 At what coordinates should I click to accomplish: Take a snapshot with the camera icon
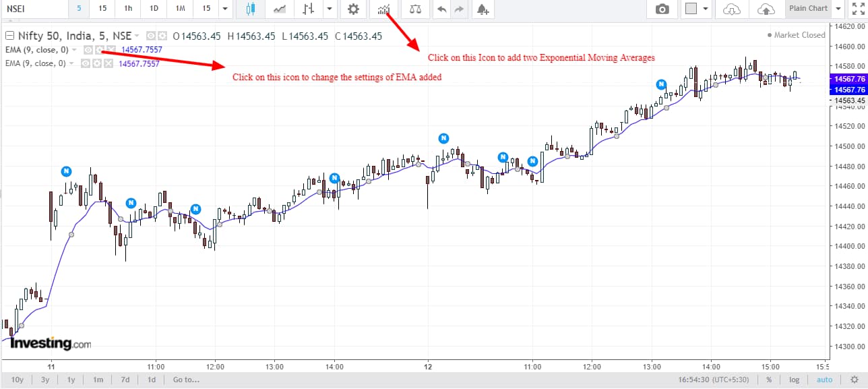(661, 9)
